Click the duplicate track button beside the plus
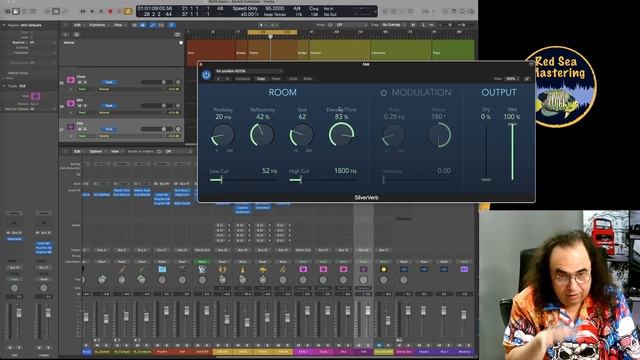The width and height of the screenshot is (640, 360). pyautogui.click(x=76, y=35)
